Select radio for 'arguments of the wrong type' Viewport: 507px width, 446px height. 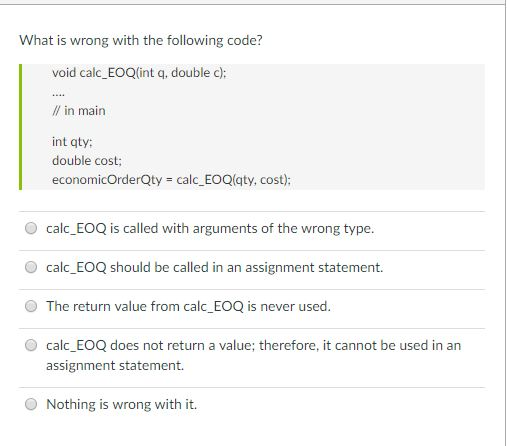pyautogui.click(x=31, y=228)
